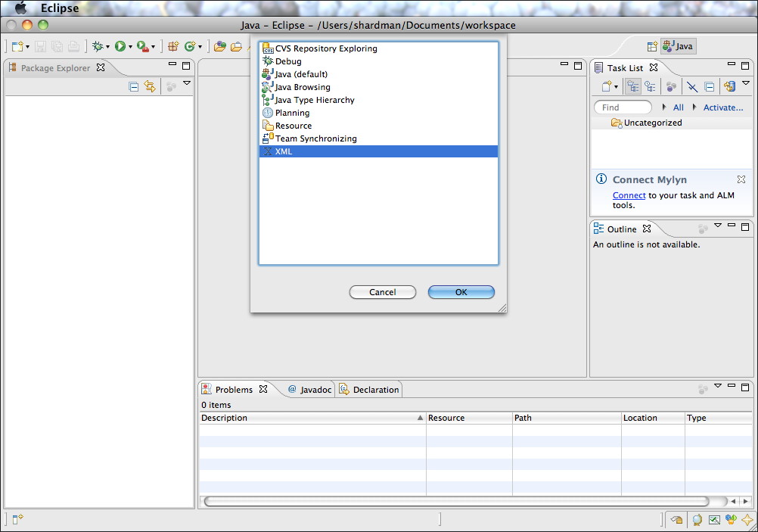Viewport: 758px width, 532px height.
Task: Select Java Type Hierarchy perspective
Action: (378, 100)
